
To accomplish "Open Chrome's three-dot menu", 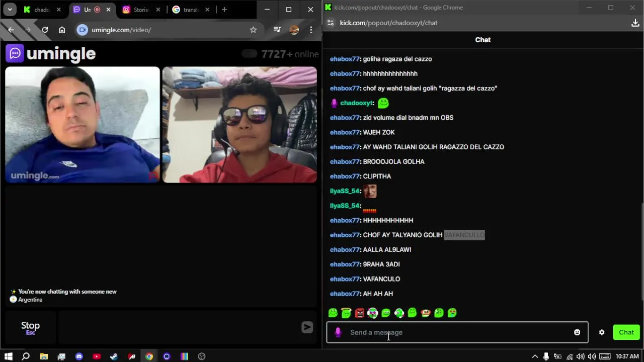I will 311,30.
